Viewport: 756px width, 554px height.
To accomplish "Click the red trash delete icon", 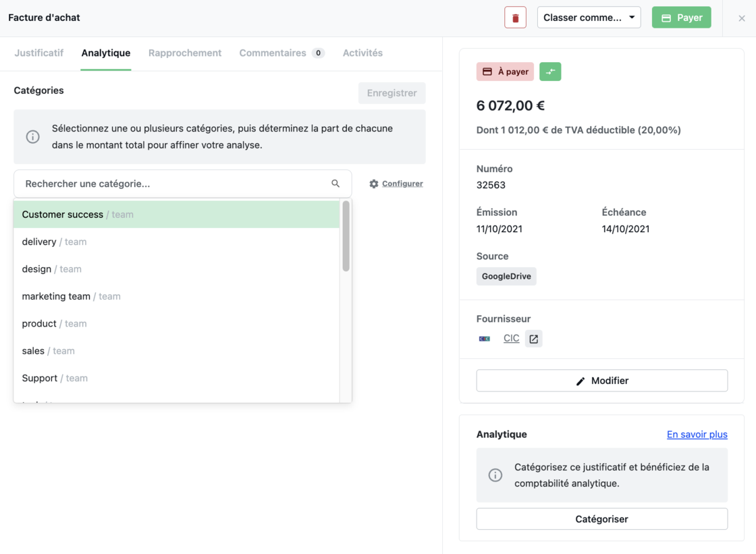I will 515,18.
